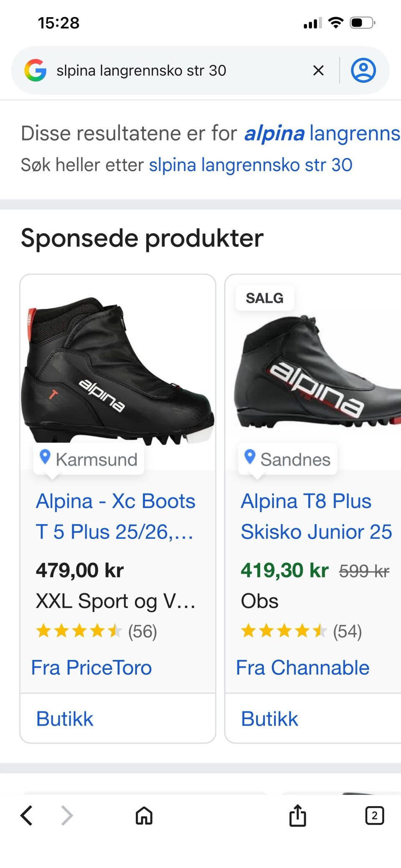The image size is (401, 868).
Task: Open the tabs counter showing 2
Action: point(374,815)
